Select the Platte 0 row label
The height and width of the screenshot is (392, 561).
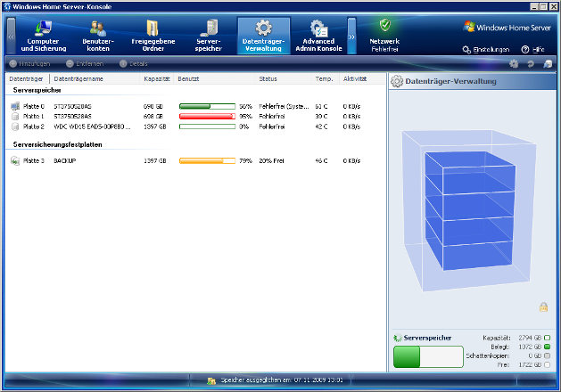(x=34, y=106)
